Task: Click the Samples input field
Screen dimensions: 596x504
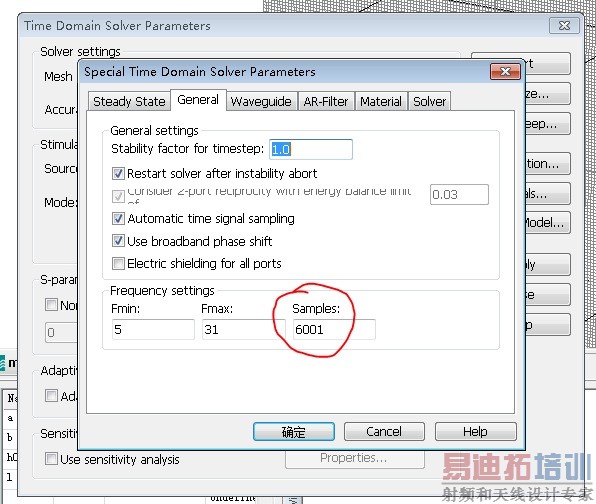Action: 334,329
